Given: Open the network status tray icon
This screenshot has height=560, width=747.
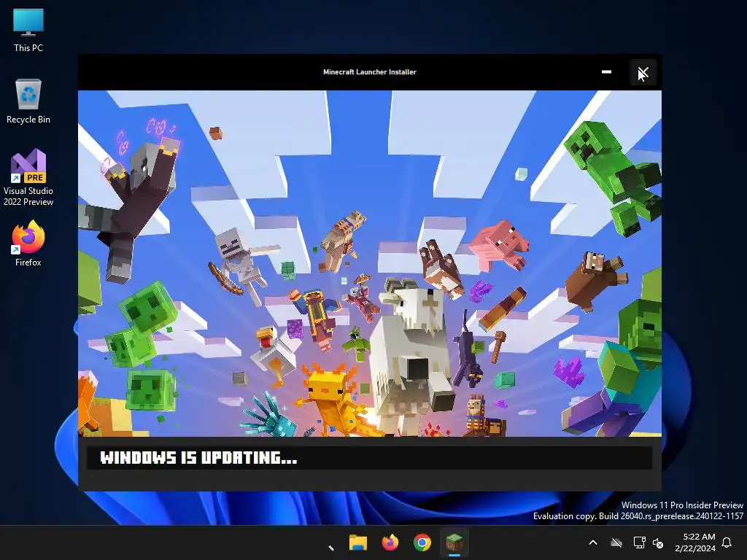Looking at the screenshot, I should coord(639,542).
